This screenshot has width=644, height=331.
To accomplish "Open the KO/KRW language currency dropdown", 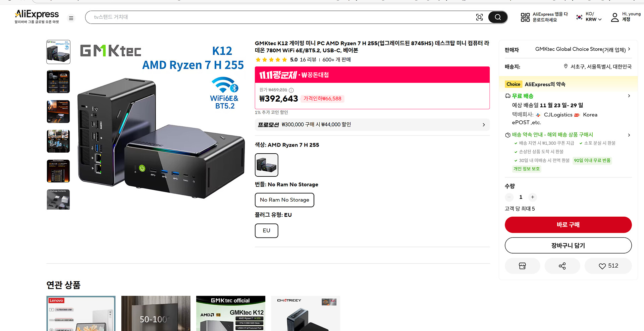I will (x=589, y=17).
